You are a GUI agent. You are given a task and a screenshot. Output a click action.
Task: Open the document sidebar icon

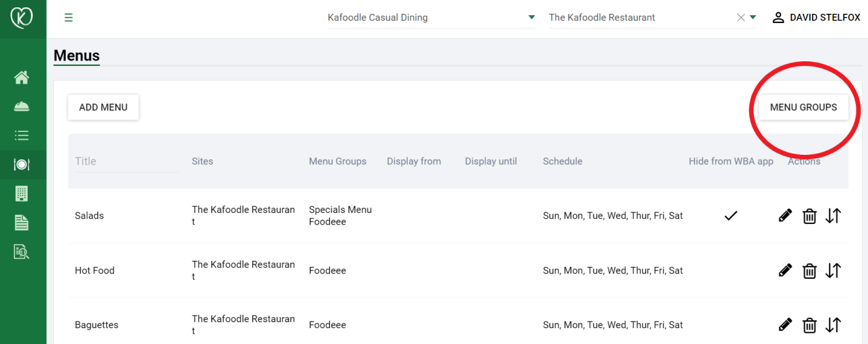22,223
